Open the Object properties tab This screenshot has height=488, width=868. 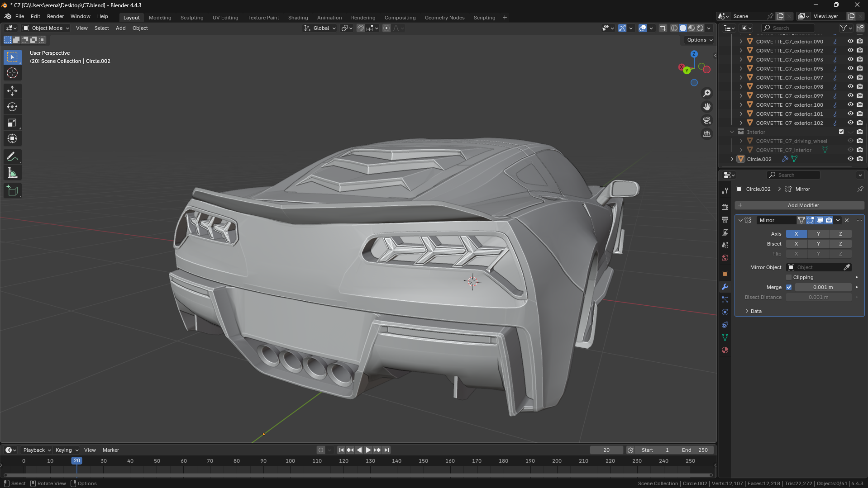(x=725, y=274)
